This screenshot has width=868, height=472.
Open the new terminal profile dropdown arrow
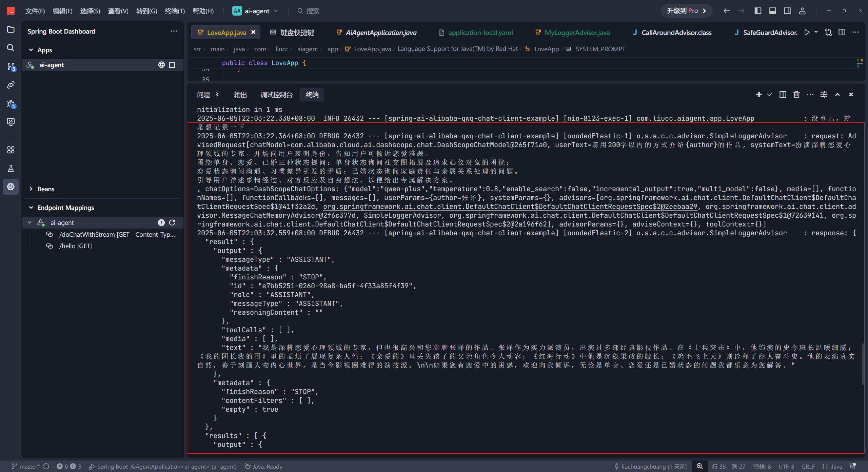point(769,95)
